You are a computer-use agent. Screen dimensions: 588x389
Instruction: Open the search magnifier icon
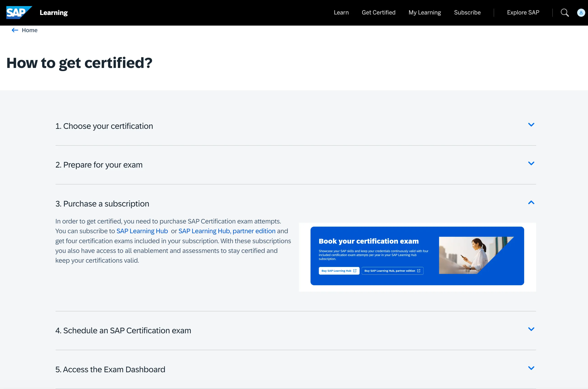[565, 12]
